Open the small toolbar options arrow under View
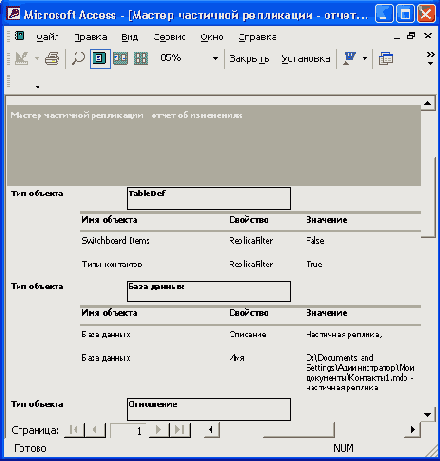The image size is (440, 461). pos(38,87)
